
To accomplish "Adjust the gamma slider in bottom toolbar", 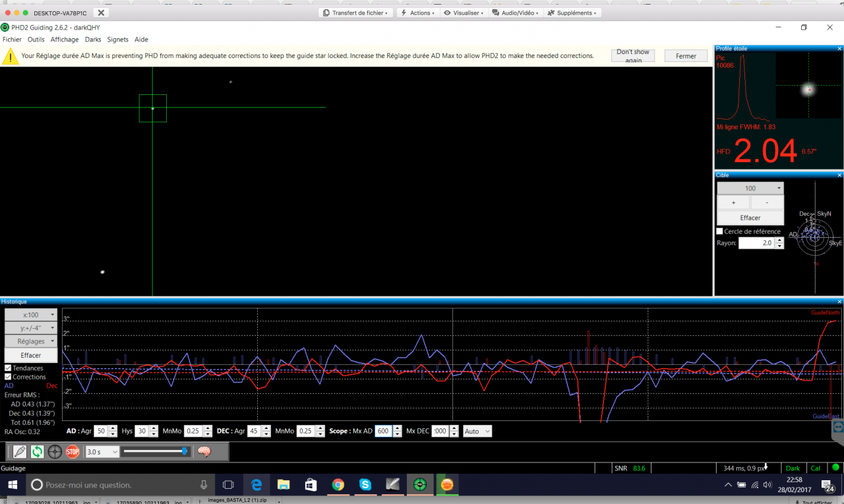I will coord(155,451).
